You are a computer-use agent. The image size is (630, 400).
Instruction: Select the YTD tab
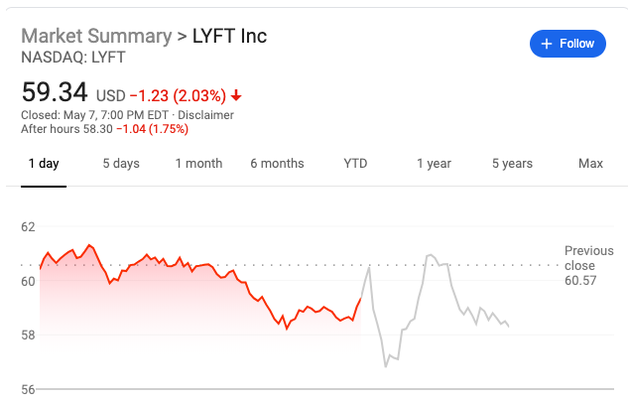click(x=355, y=163)
